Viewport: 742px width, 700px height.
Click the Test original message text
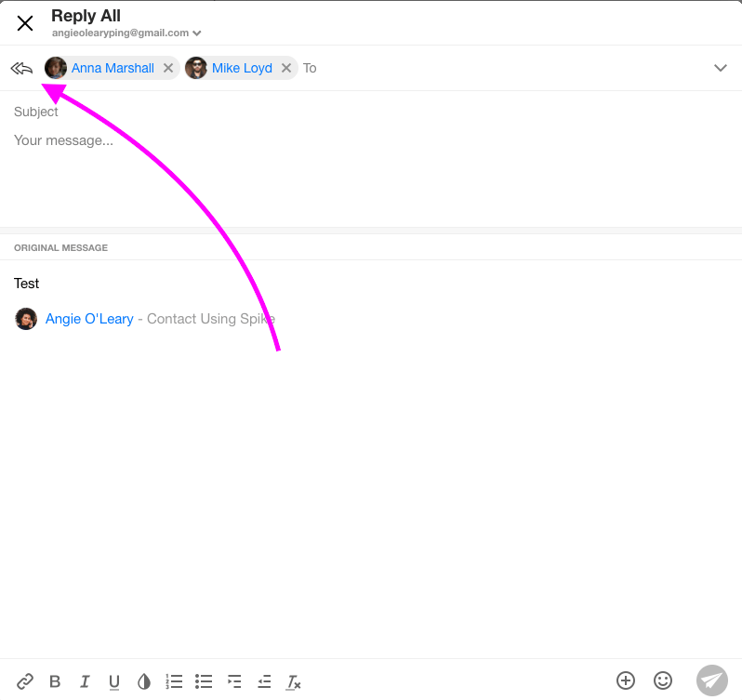pos(26,284)
